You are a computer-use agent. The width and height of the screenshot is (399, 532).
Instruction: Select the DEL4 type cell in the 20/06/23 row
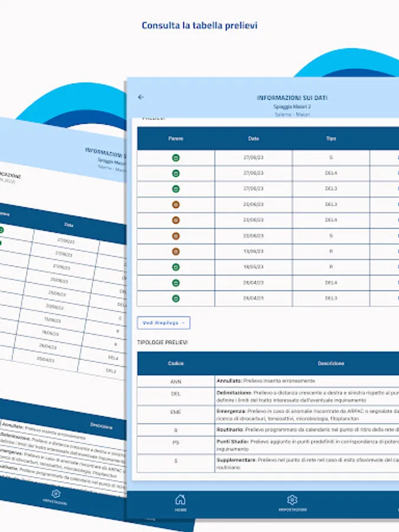[x=331, y=220]
